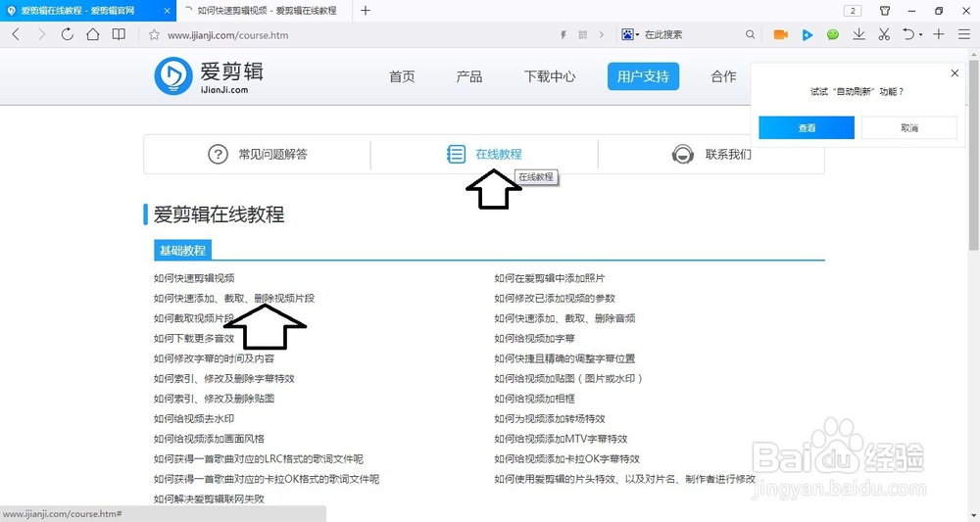Open a new tab with the plus button
The height and width of the screenshot is (522, 980).
click(x=366, y=11)
